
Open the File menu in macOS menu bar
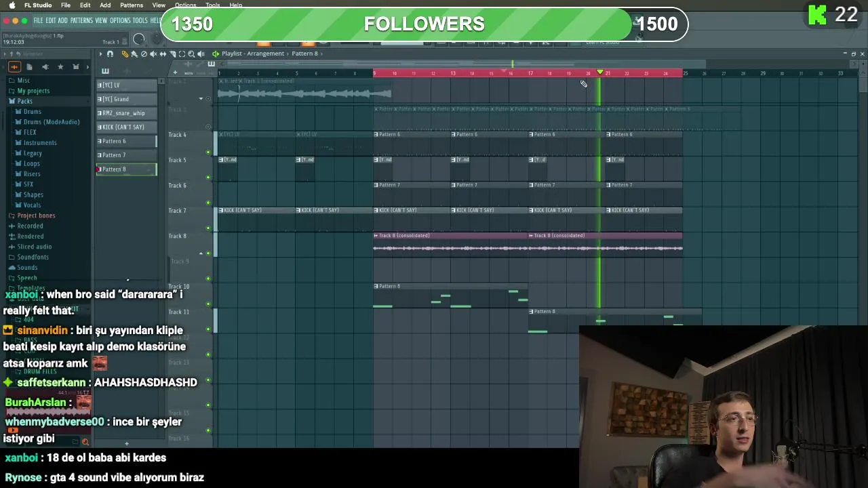[x=66, y=5]
